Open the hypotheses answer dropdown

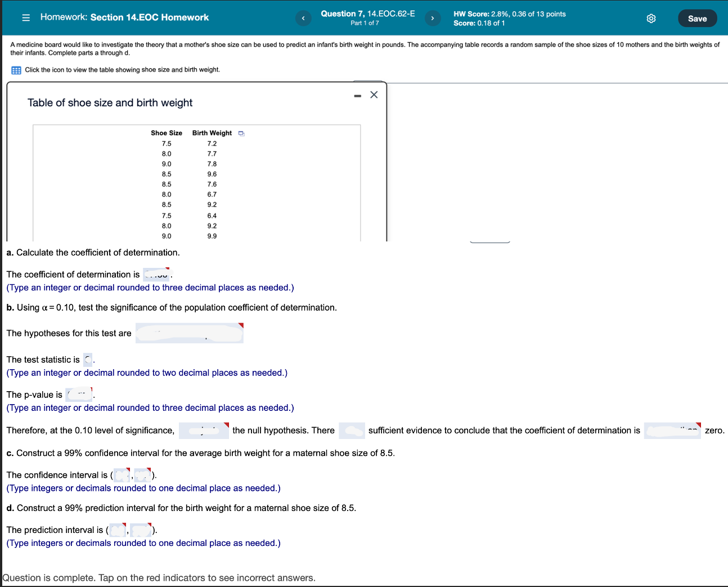(x=189, y=333)
